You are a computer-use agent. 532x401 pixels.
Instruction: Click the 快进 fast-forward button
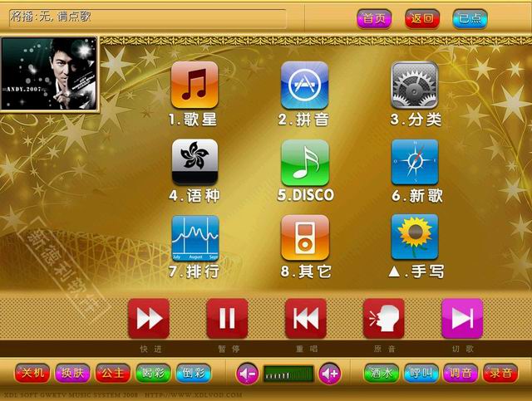(149, 319)
